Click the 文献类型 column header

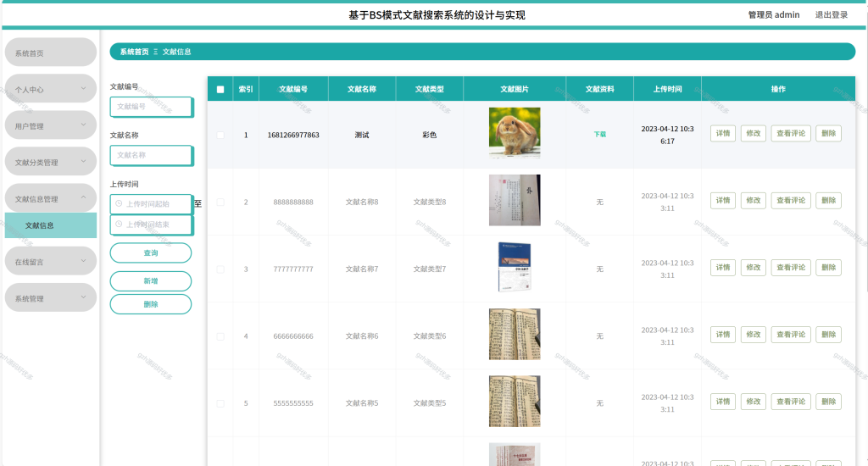coord(430,89)
